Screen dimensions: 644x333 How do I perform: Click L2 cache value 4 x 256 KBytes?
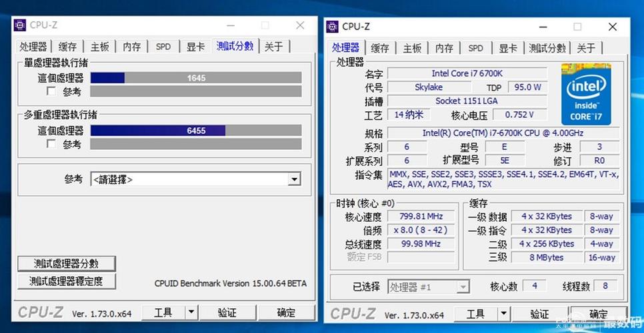point(546,244)
